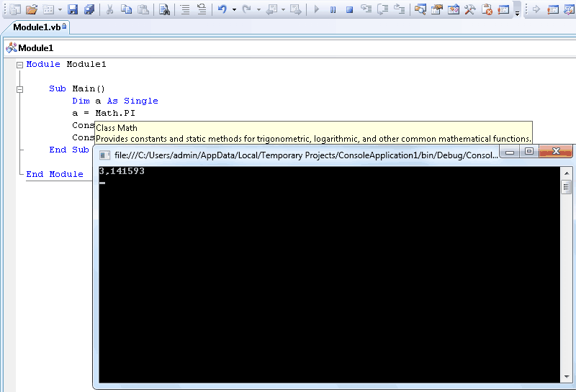The height and width of the screenshot is (392, 576).
Task: Click the Navigate Forward icon
Action: (x=295, y=9)
